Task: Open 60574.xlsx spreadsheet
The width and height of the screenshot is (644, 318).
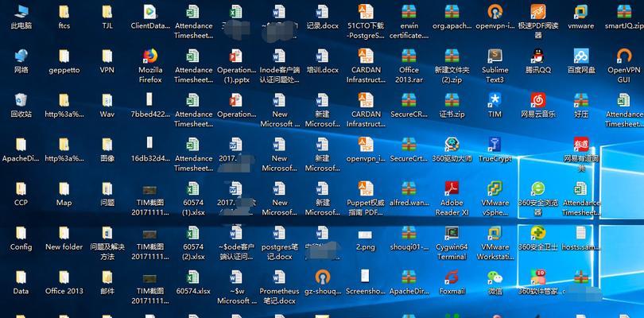Action: [x=193, y=283]
